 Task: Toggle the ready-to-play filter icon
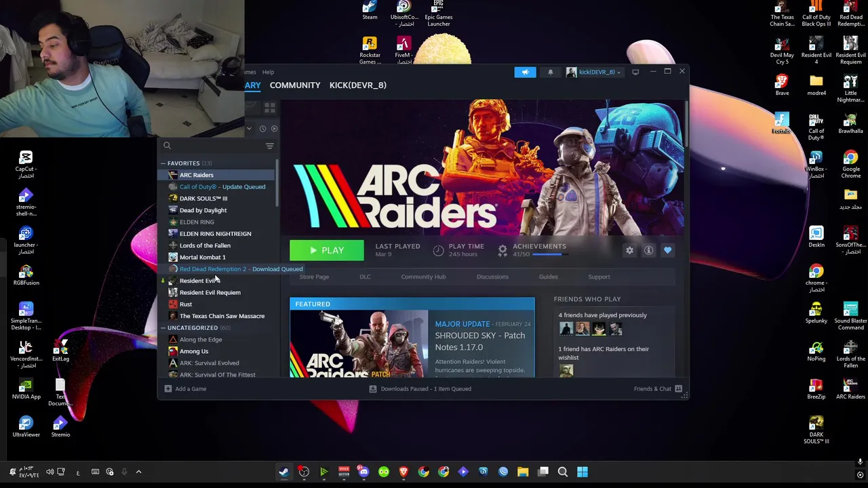(x=274, y=128)
